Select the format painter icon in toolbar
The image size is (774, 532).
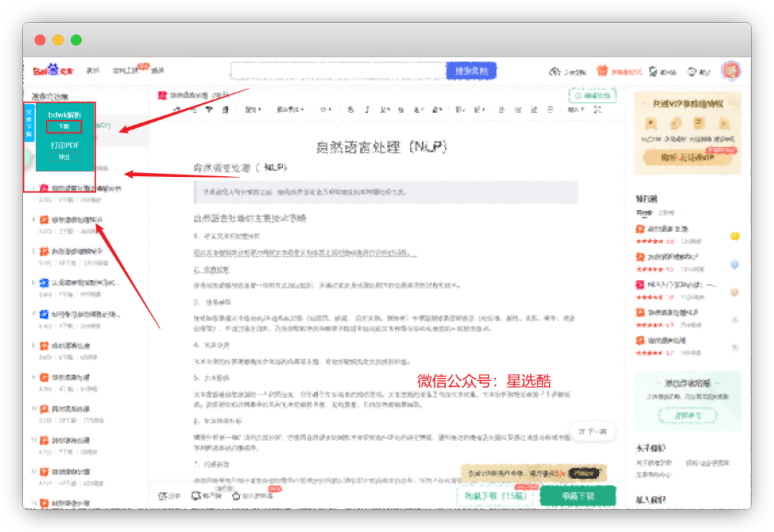pos(209,110)
